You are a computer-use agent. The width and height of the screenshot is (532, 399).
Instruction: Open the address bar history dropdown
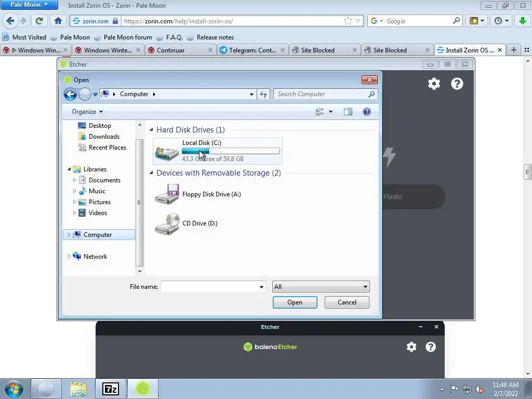coord(251,94)
